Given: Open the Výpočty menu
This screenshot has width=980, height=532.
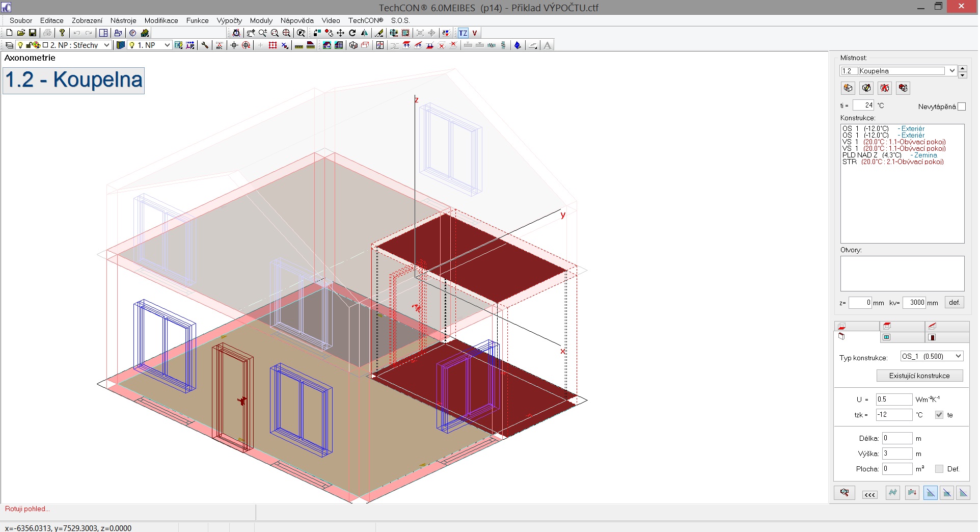Looking at the screenshot, I should pos(229,20).
